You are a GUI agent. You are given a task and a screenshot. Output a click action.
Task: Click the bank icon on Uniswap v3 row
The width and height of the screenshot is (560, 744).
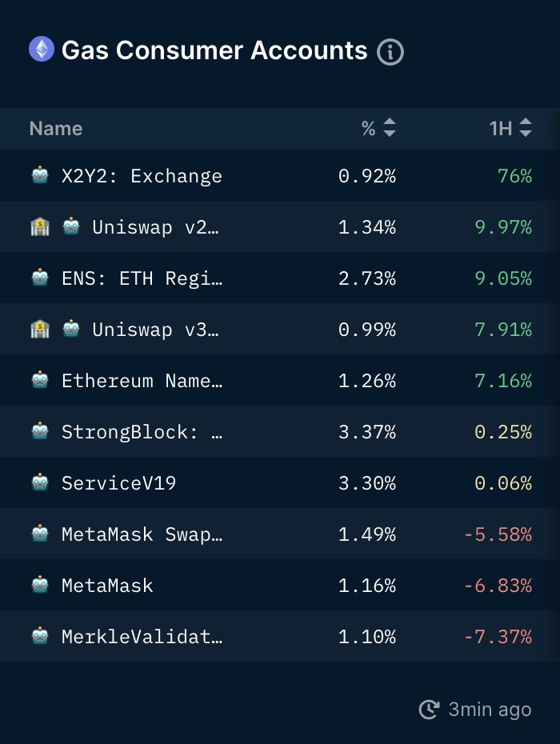click(39, 330)
